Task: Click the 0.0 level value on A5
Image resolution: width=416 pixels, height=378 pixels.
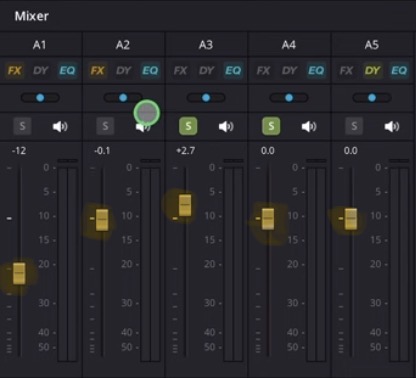Action: [351, 151]
